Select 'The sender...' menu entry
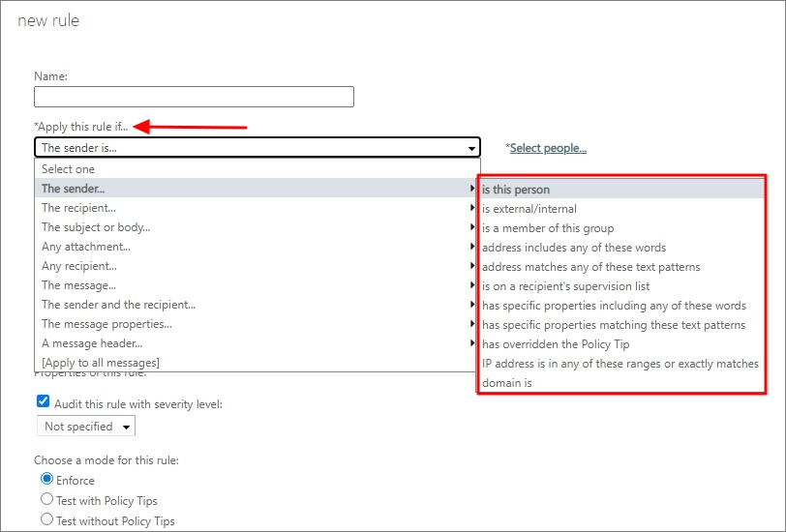 [256, 189]
